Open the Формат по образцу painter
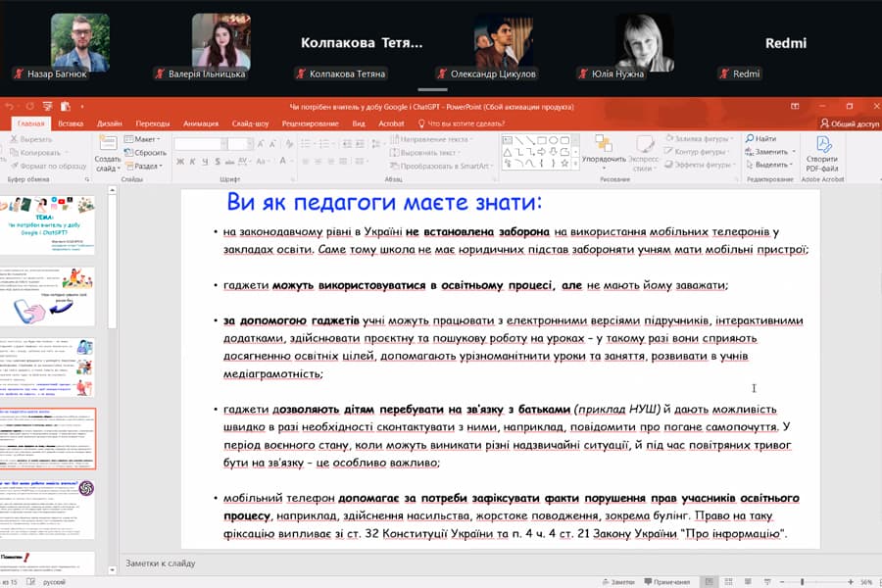 tap(15, 166)
